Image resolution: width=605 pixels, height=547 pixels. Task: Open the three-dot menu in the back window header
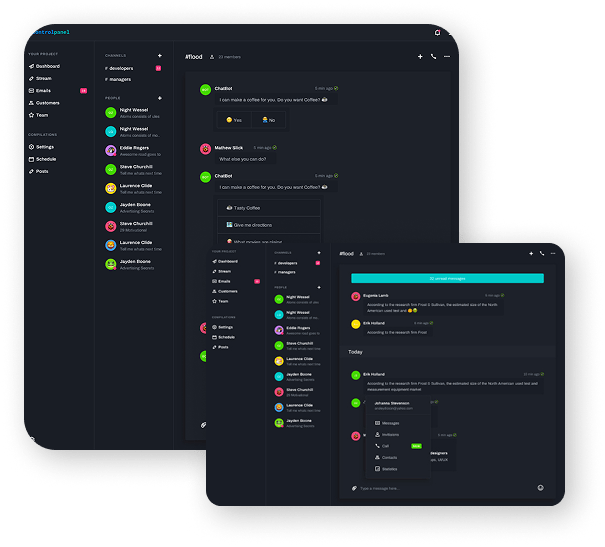click(x=447, y=57)
